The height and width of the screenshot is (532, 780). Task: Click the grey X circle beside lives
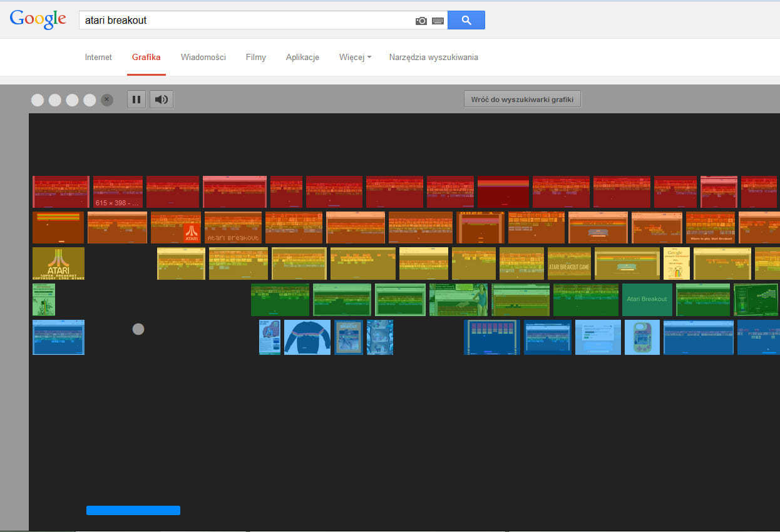107,100
